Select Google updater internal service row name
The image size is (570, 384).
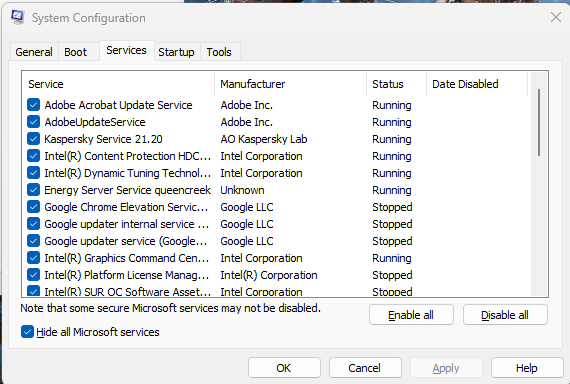(x=127, y=224)
